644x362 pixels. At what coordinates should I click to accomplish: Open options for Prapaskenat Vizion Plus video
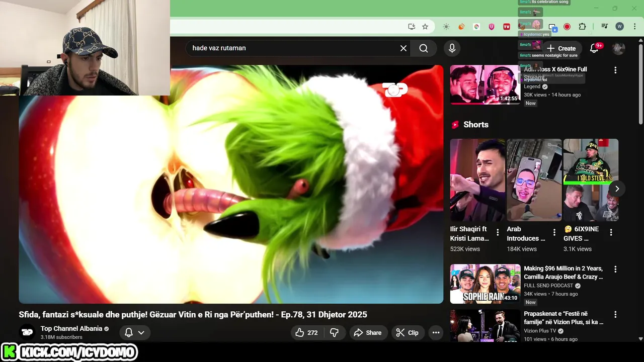tap(615, 315)
